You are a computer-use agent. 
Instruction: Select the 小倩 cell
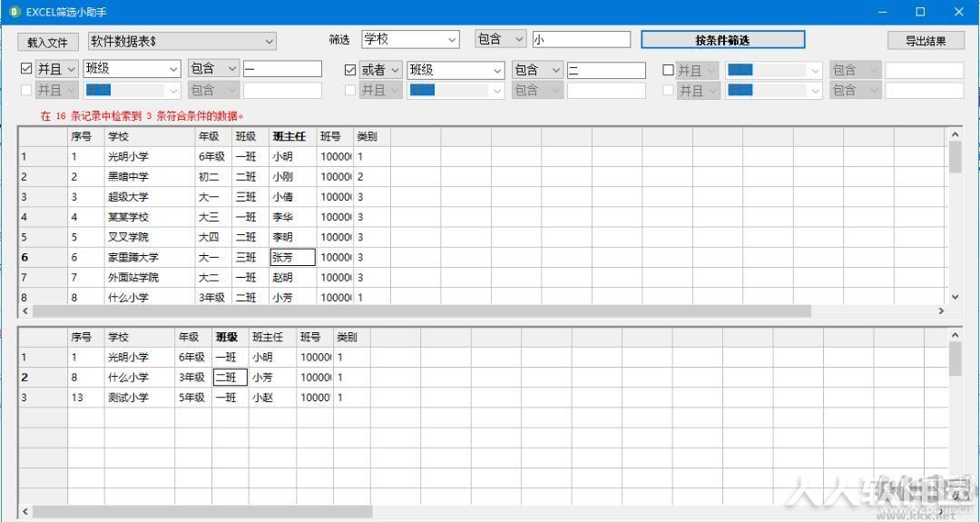293,197
